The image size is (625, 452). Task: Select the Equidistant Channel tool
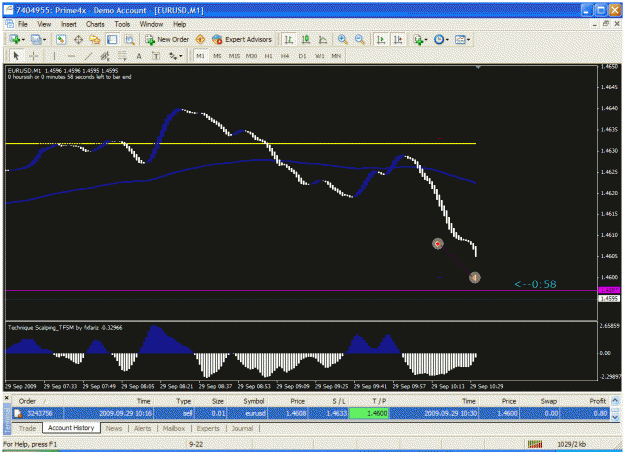click(105, 56)
